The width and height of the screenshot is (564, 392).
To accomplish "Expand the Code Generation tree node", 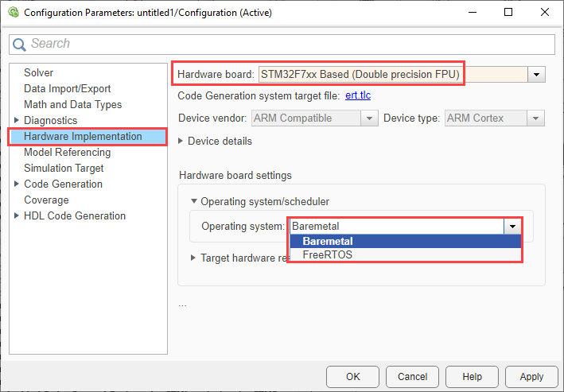I will click(x=17, y=184).
